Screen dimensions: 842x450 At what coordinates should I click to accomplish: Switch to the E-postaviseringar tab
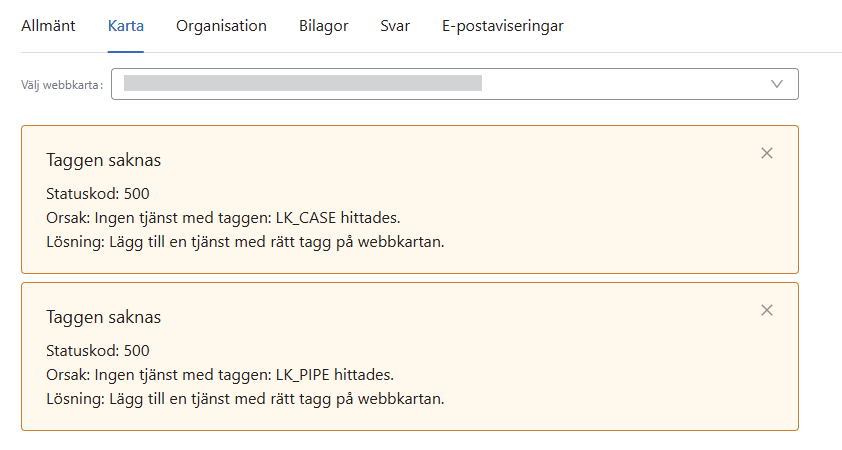click(x=502, y=26)
